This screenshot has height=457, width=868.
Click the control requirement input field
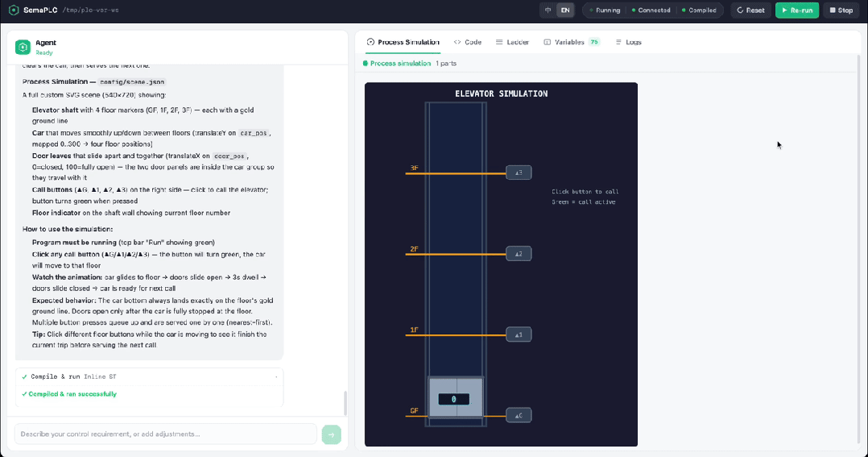pyautogui.click(x=166, y=434)
